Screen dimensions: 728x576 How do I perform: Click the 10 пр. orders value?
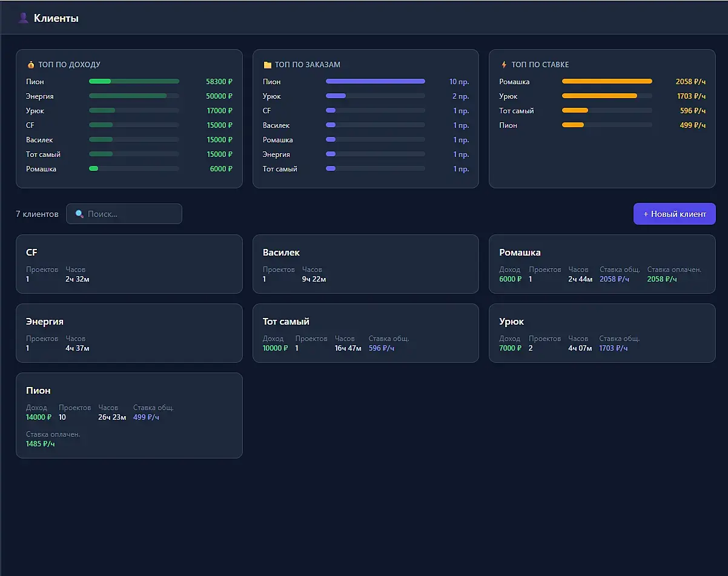tap(459, 82)
